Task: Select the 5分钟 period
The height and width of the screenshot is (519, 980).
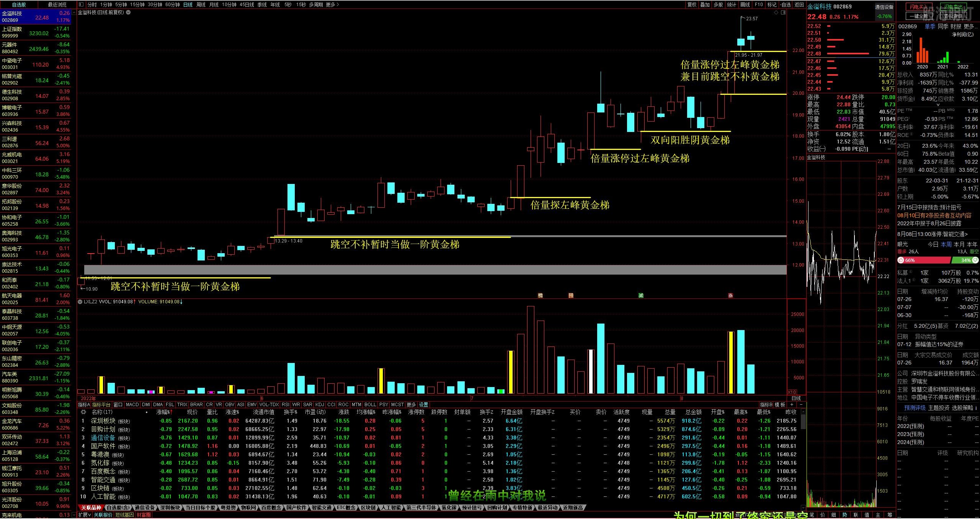Action: [x=121, y=5]
